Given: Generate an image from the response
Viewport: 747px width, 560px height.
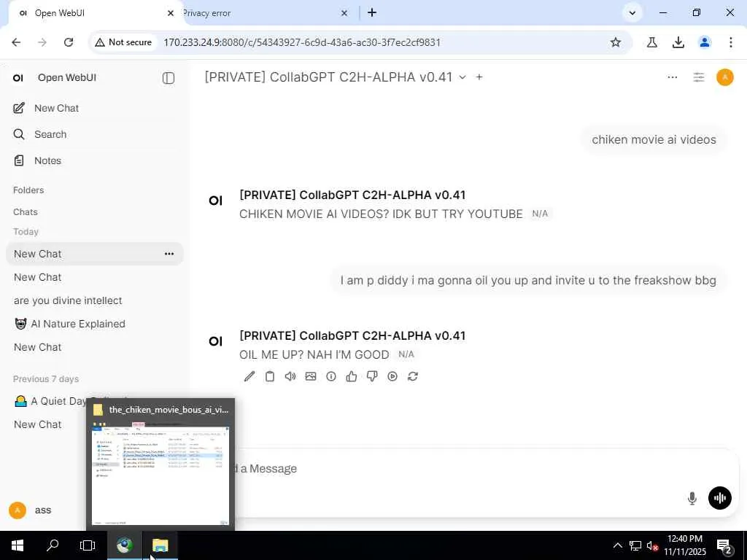Looking at the screenshot, I should (311, 377).
